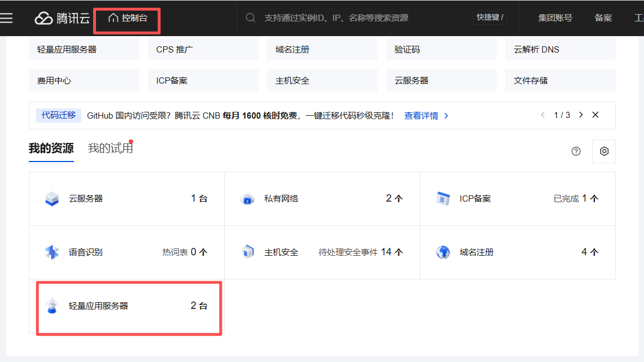Click the help question mark icon
This screenshot has height=362, width=644.
pos(576,151)
